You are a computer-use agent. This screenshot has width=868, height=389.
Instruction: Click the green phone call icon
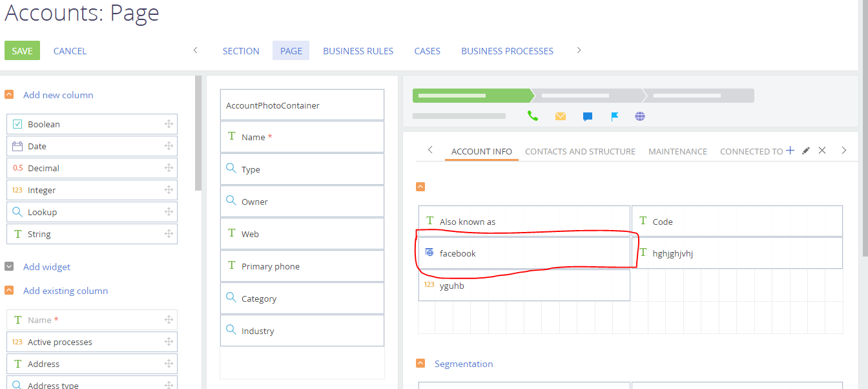pyautogui.click(x=533, y=116)
